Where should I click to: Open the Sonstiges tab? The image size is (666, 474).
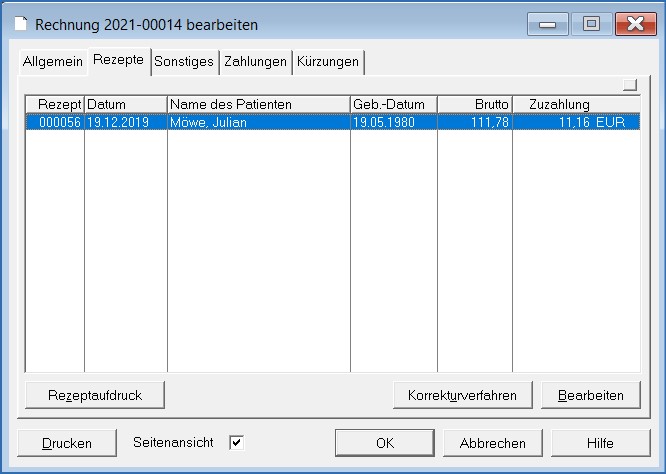coord(184,62)
